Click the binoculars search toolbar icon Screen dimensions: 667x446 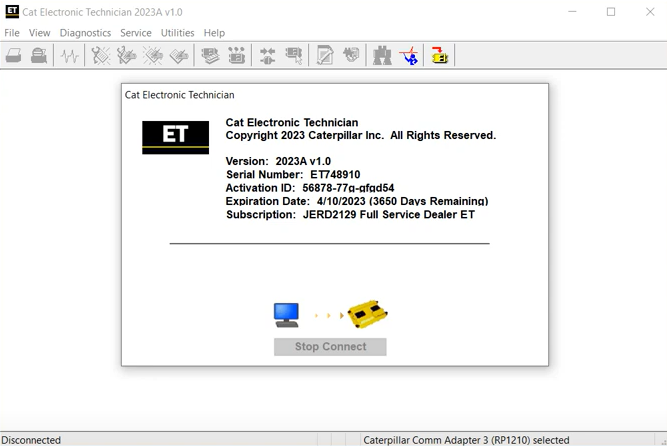(382, 56)
